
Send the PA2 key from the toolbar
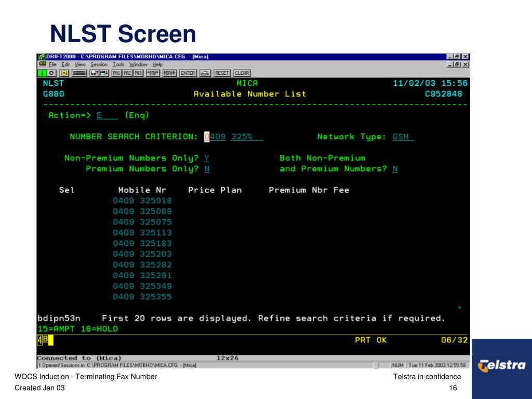[x=127, y=73]
